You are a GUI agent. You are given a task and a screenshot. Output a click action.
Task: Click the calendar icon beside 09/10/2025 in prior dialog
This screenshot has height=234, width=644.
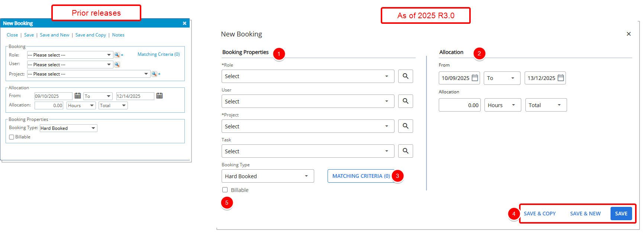tap(78, 96)
